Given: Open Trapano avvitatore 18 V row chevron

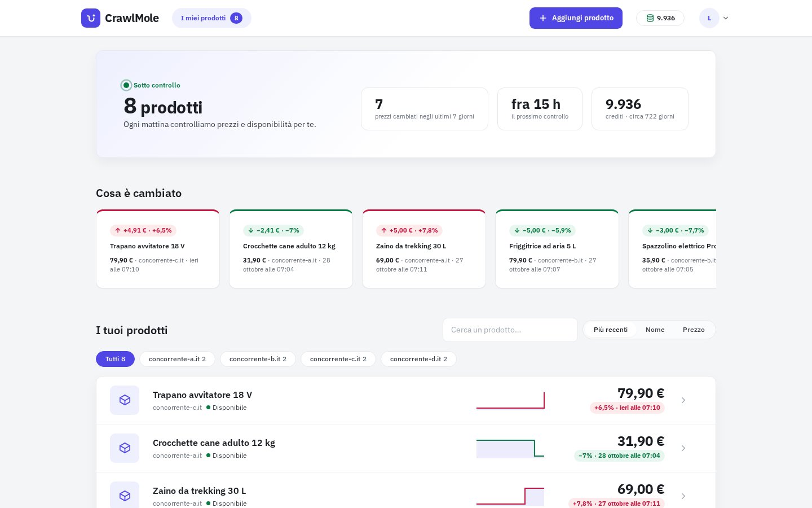Looking at the screenshot, I should pyautogui.click(x=683, y=400).
